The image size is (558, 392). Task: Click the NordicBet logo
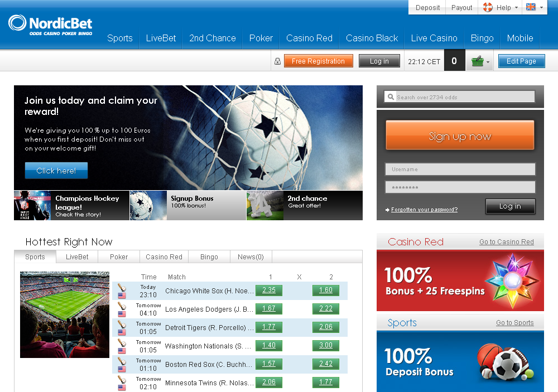(x=50, y=25)
